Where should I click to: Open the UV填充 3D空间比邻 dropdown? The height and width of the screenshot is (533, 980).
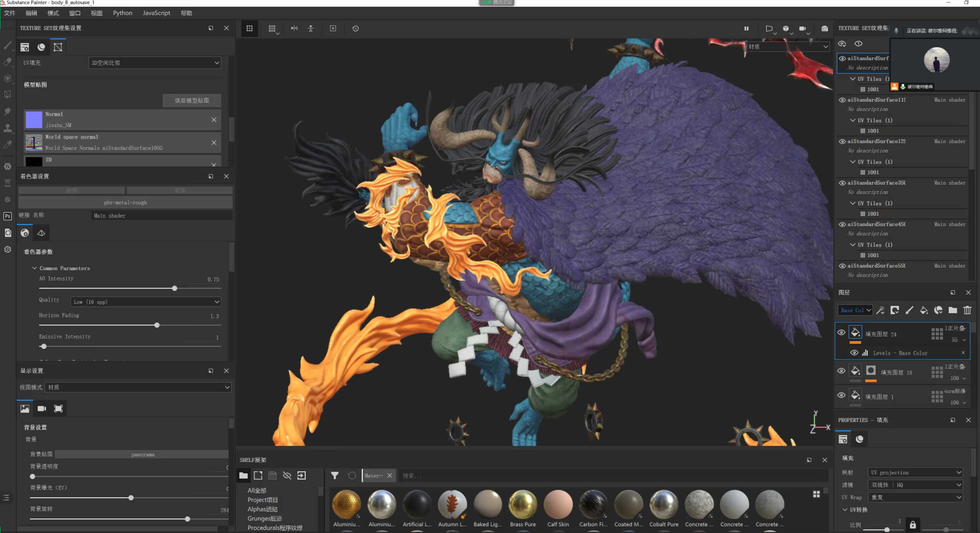[x=155, y=63]
